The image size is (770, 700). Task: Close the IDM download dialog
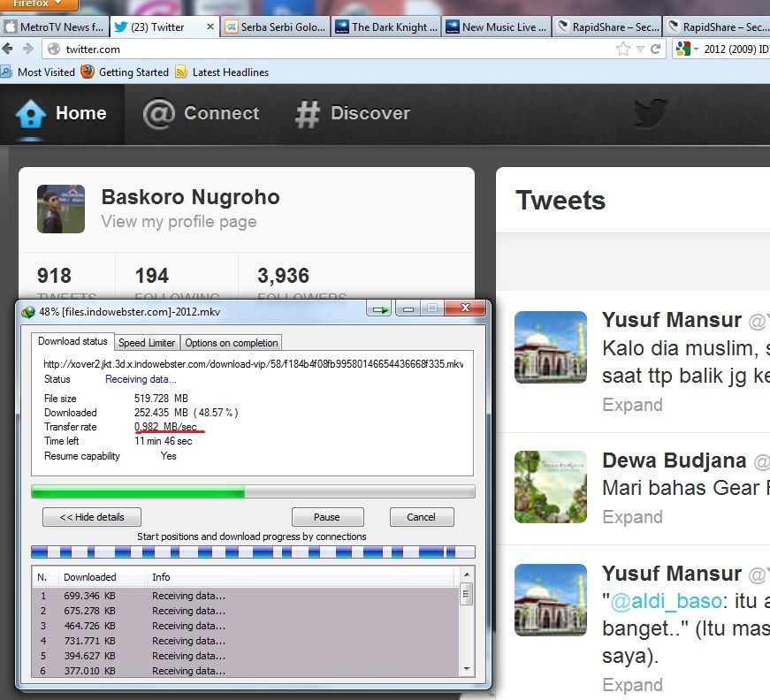(x=465, y=308)
